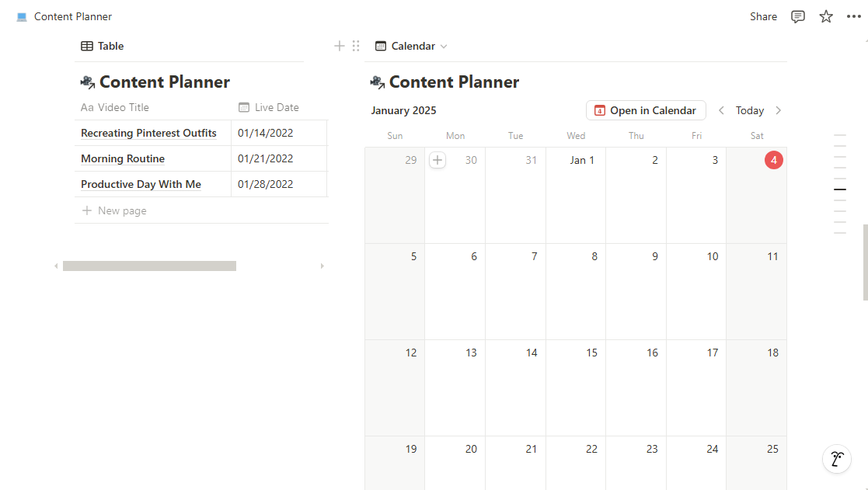Screen dimensions: 868x490
Task: Open the comments speech bubble icon
Action: pos(798,16)
